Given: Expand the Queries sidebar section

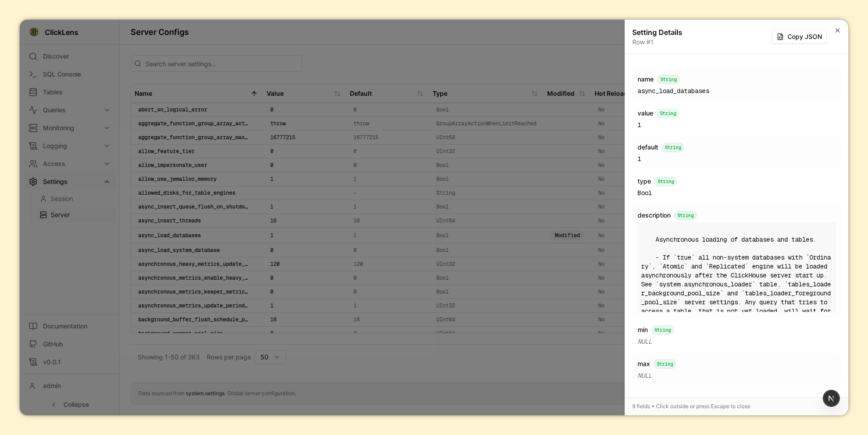Looking at the screenshot, I should point(107,110).
